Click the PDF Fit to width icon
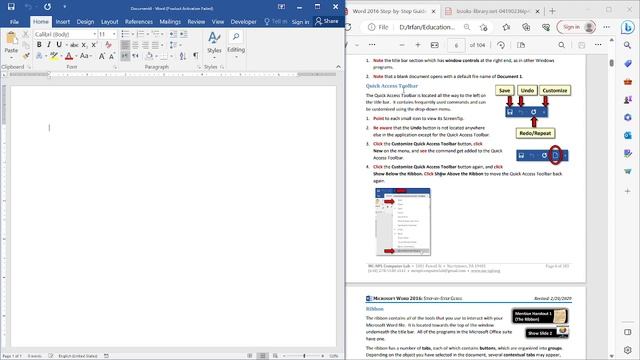This screenshot has width=640, height=360. (435, 45)
